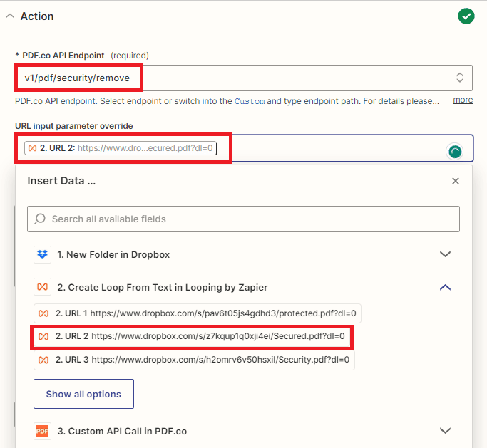Collapse the Action section chevron
This screenshot has width=487, height=448.
click(10, 16)
